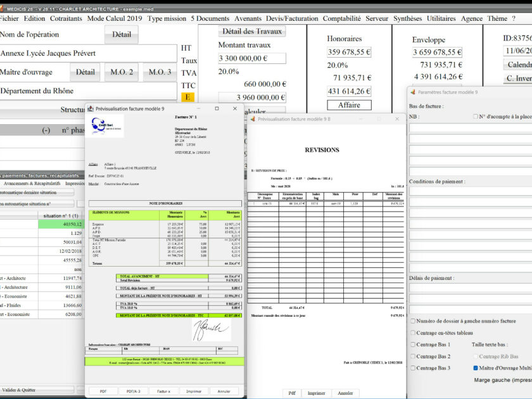This screenshot has height=399, width=532.
Task: Click the operation name field Annexe Lycée Jacques Prévert
Action: (88, 53)
